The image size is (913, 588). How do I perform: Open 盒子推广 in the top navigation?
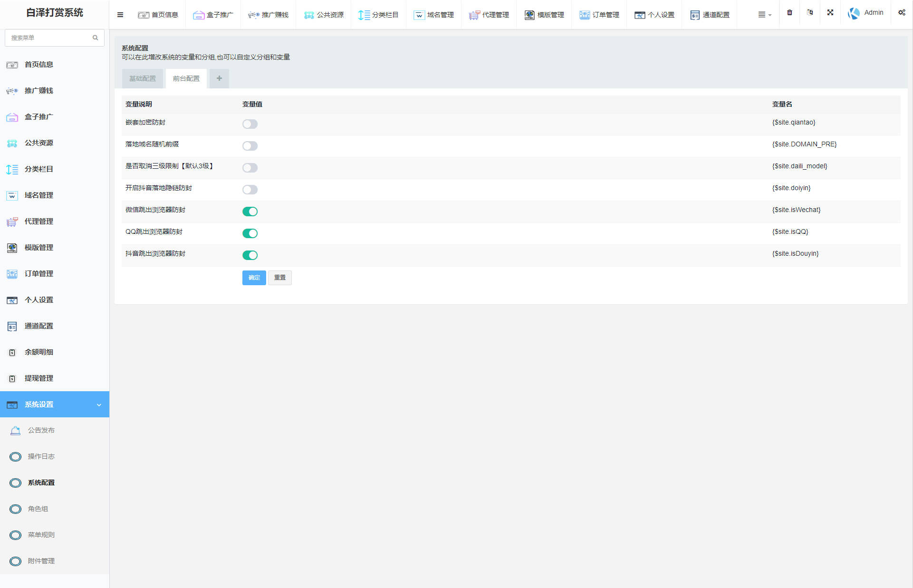pyautogui.click(x=213, y=15)
